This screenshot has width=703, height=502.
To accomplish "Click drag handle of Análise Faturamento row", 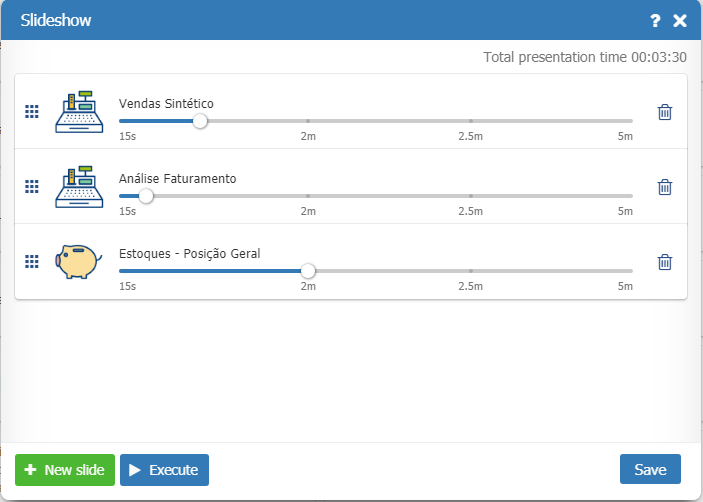I will tap(32, 187).
